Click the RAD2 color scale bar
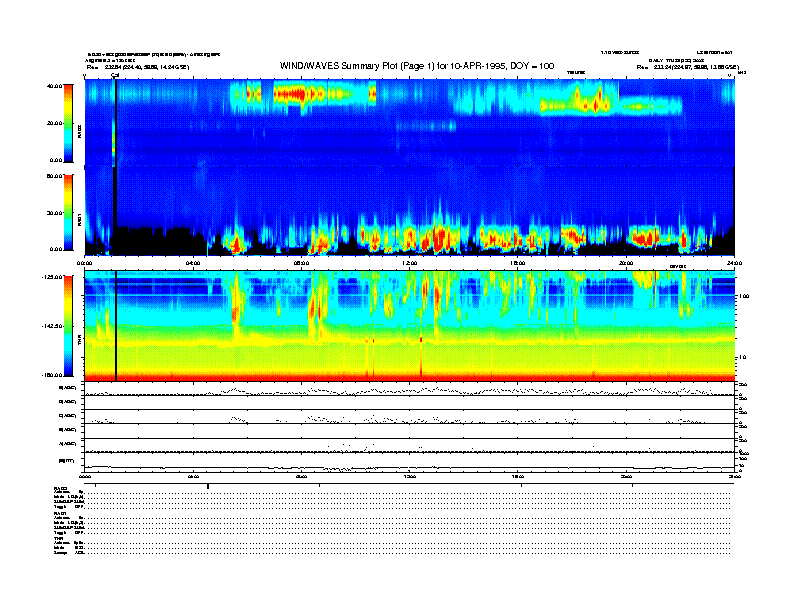This screenshot has width=792, height=612. [x=68, y=124]
